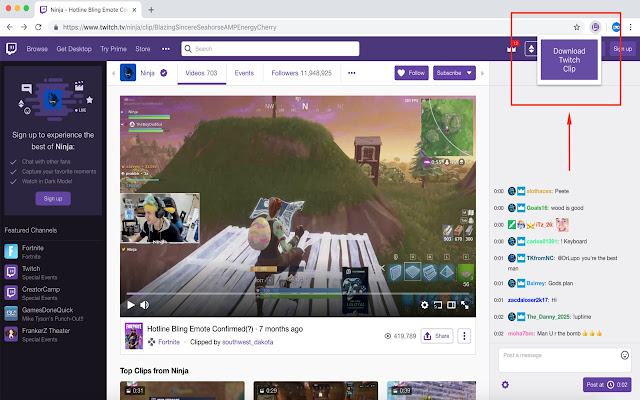
Task: Enter fullscreen video mode
Action: (465, 305)
